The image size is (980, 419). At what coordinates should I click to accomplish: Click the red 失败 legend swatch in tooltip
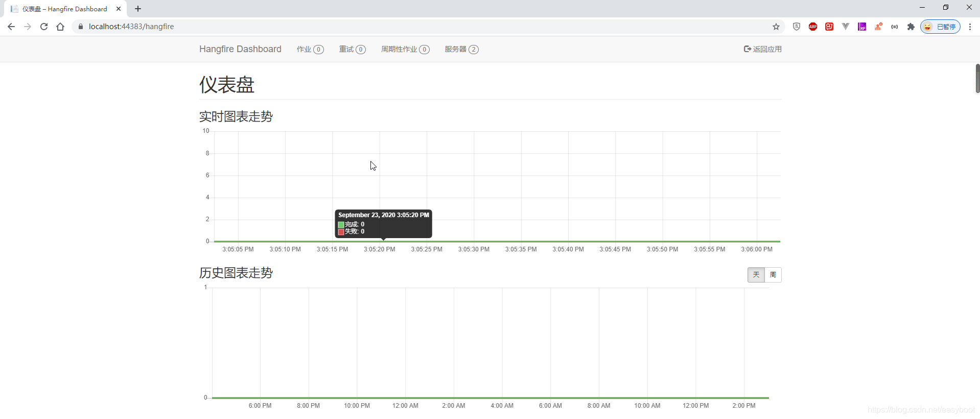341,232
